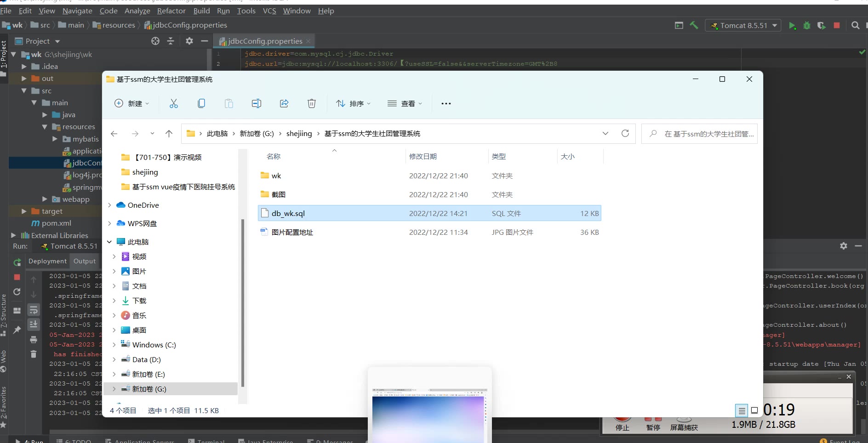Open the Tomcat 8.5.51 run configuration dropdown
This screenshot has height=443, width=868.
point(744,26)
